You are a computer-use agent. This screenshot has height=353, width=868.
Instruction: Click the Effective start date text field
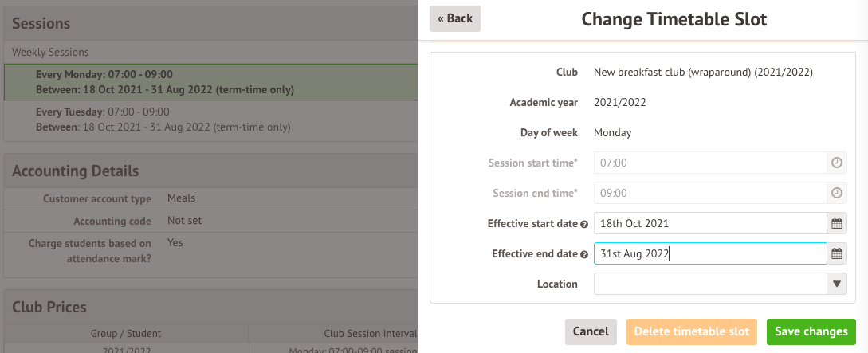pyautogui.click(x=709, y=223)
